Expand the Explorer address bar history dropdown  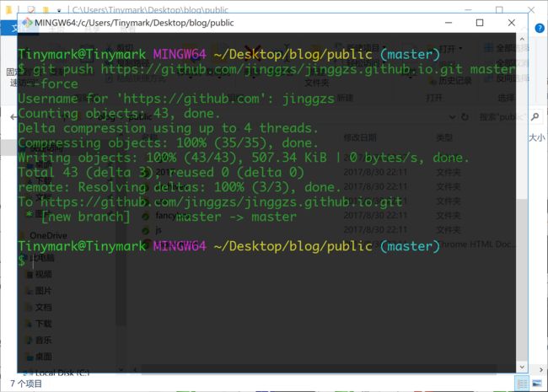click(x=452, y=116)
